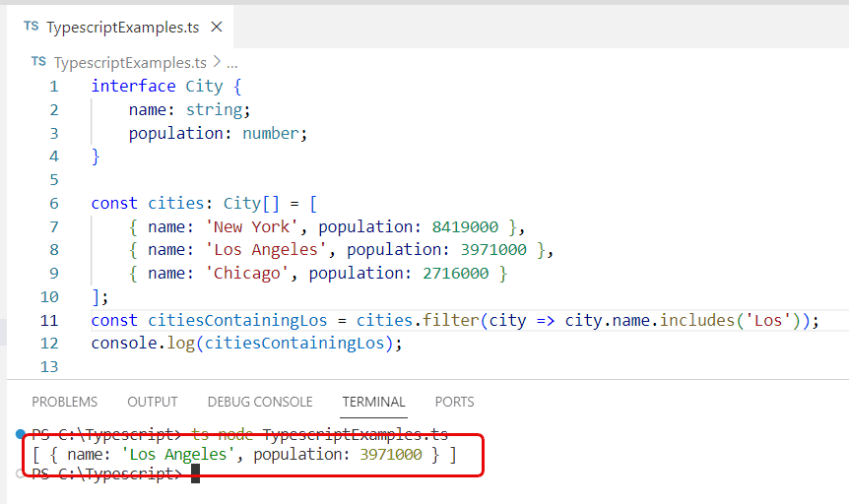Click the 'Los Angeles' text in terminal output
This screenshot has height=504, width=849.
pyautogui.click(x=178, y=454)
